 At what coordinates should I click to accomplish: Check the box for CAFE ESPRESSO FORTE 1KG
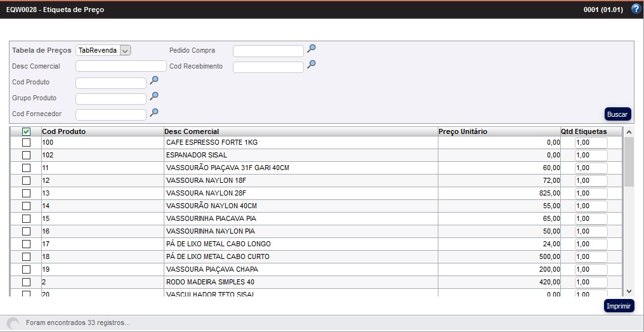pos(26,143)
